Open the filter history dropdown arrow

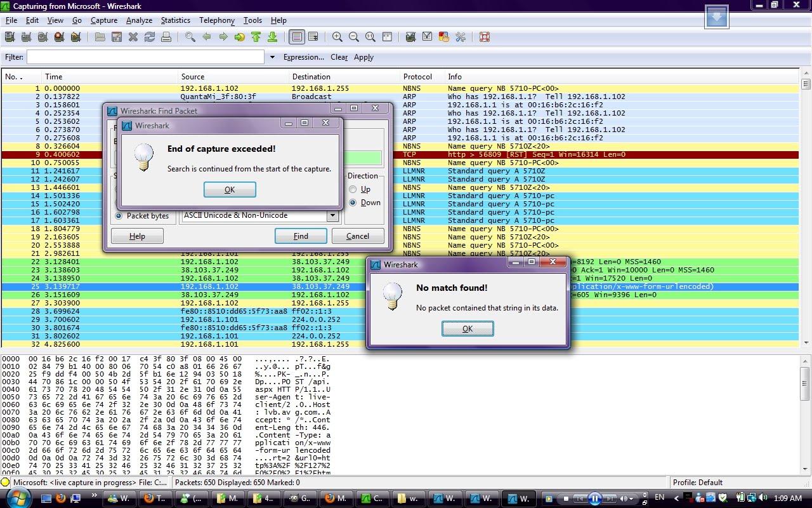(x=272, y=57)
